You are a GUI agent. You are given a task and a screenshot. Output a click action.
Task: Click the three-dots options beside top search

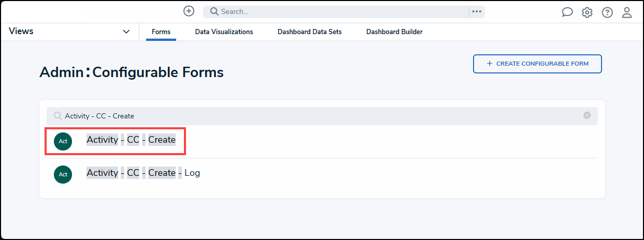[477, 12]
